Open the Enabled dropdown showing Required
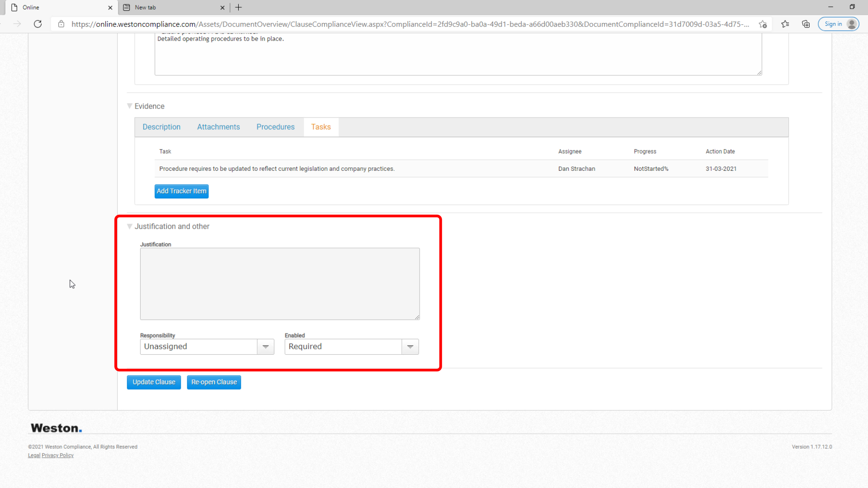 tap(352, 347)
